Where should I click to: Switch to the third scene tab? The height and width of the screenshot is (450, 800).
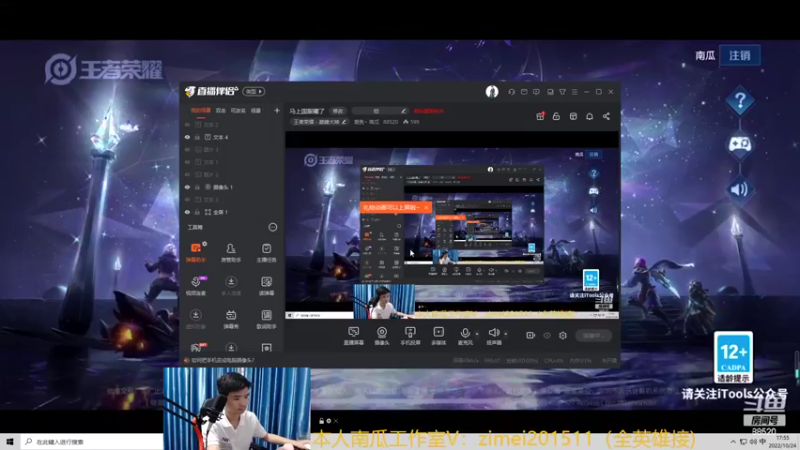(238, 111)
